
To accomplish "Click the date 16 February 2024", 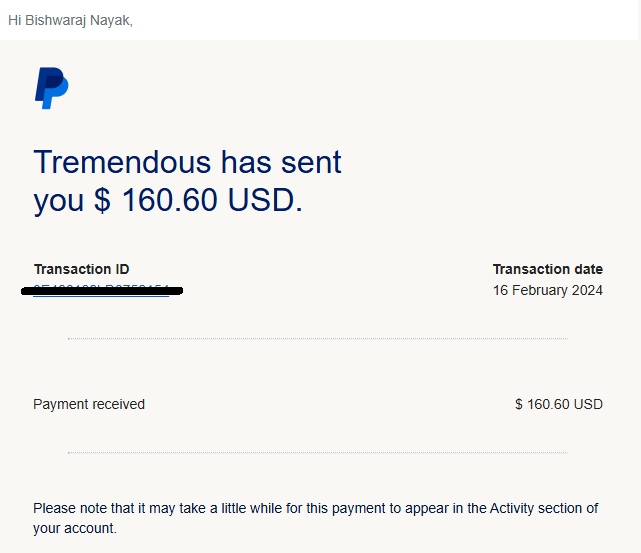I will tap(548, 290).
